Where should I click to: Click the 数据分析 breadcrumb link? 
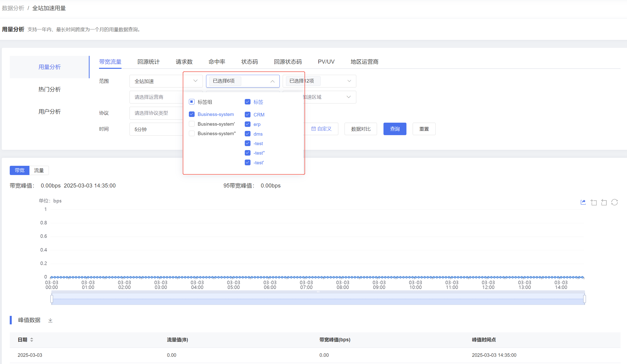pyautogui.click(x=13, y=8)
